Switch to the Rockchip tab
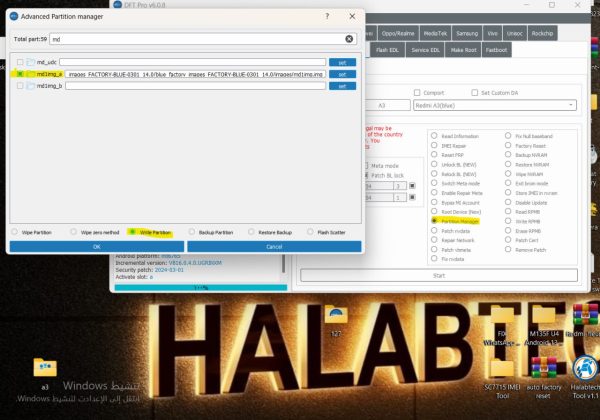The width and height of the screenshot is (600, 420). coord(542,33)
